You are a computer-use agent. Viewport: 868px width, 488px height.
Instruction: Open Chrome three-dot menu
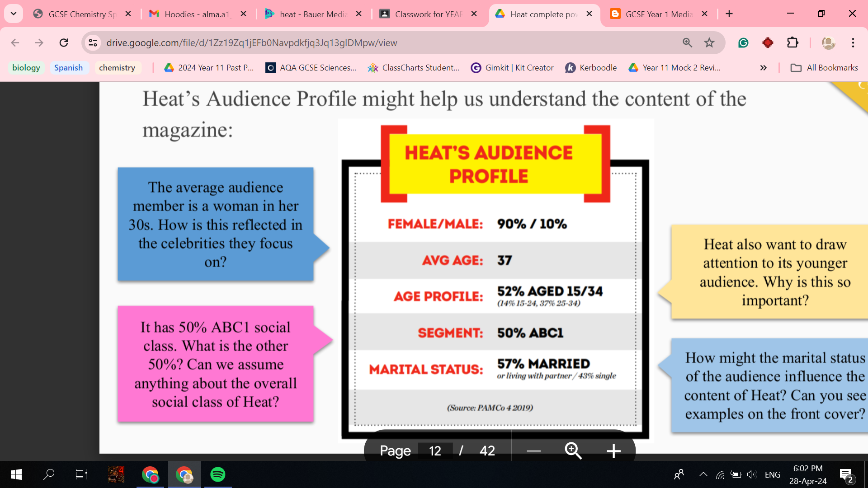(853, 42)
